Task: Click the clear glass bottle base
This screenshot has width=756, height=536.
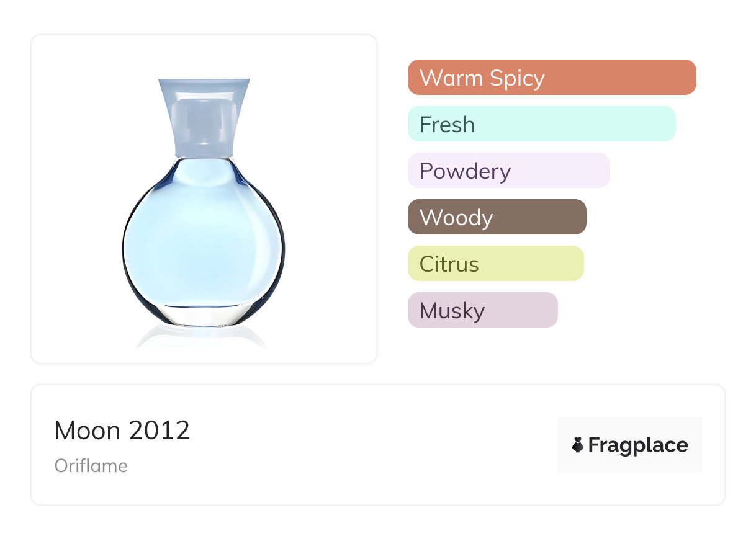Action: [x=203, y=315]
